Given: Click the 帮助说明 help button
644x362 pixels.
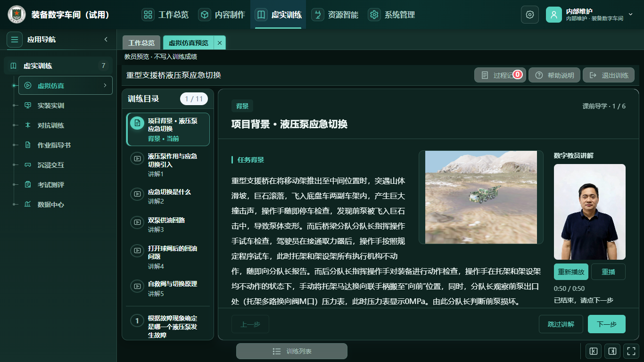Looking at the screenshot, I should click(x=554, y=75).
